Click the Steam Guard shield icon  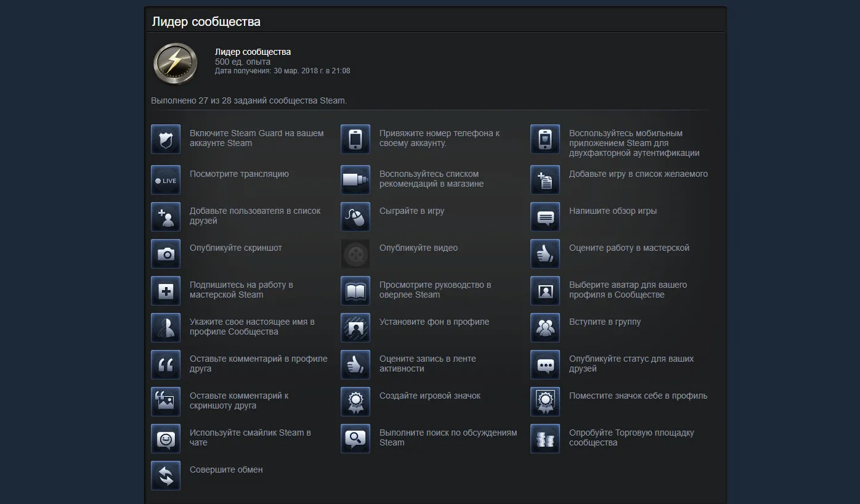(x=166, y=139)
